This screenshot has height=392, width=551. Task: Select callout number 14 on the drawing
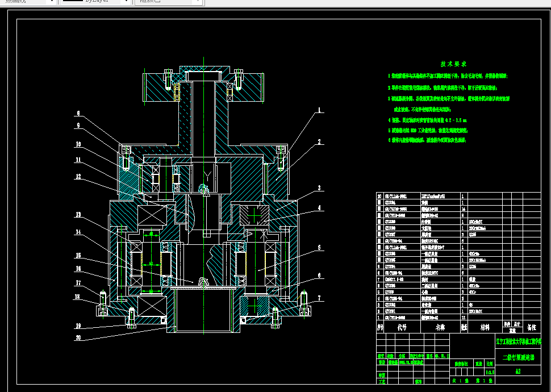(x=78, y=232)
